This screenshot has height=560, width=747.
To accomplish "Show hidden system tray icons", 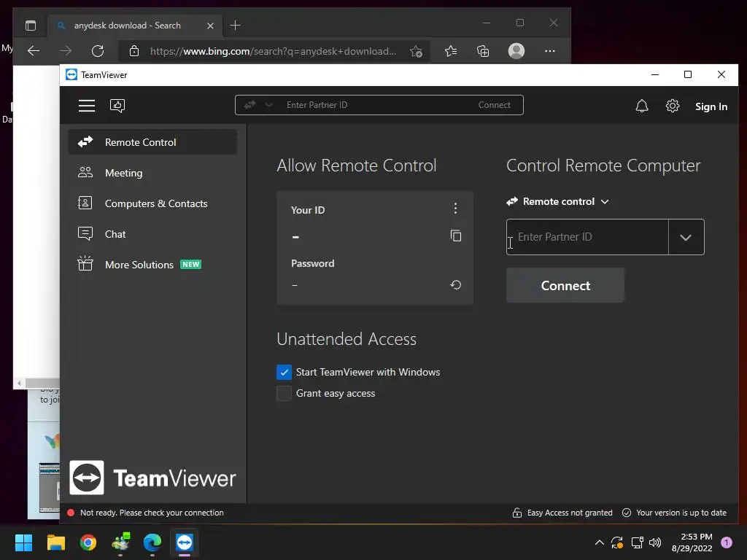I will coord(600,542).
